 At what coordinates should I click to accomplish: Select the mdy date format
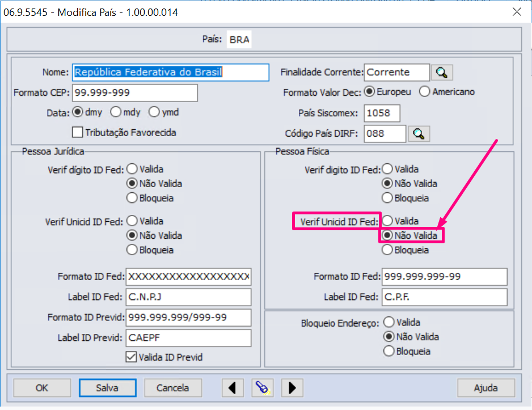[116, 112]
